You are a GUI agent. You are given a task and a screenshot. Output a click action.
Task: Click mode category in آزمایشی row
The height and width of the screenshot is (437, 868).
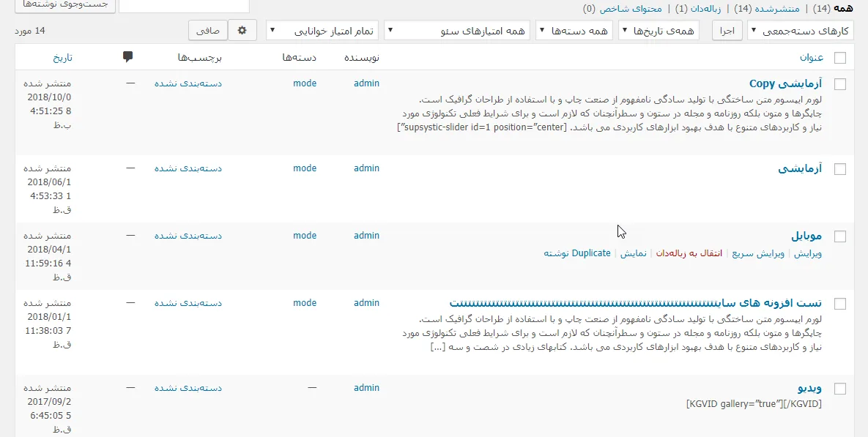pos(305,168)
